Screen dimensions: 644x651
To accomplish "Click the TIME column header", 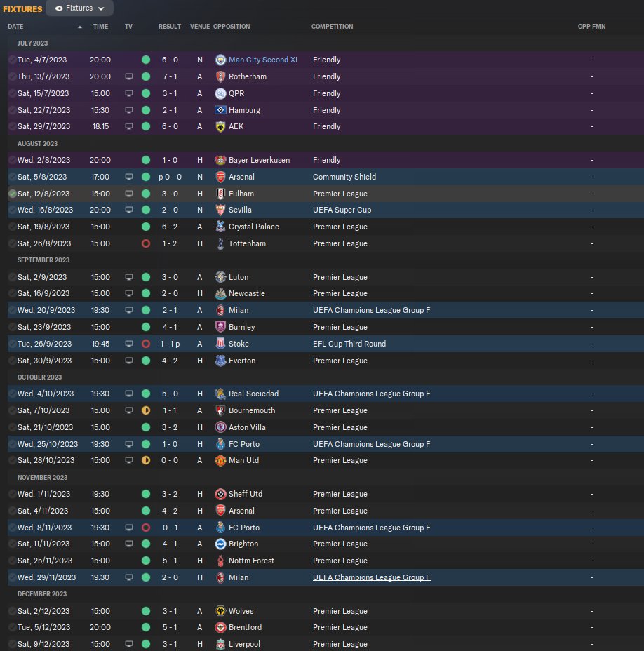I will (100, 26).
